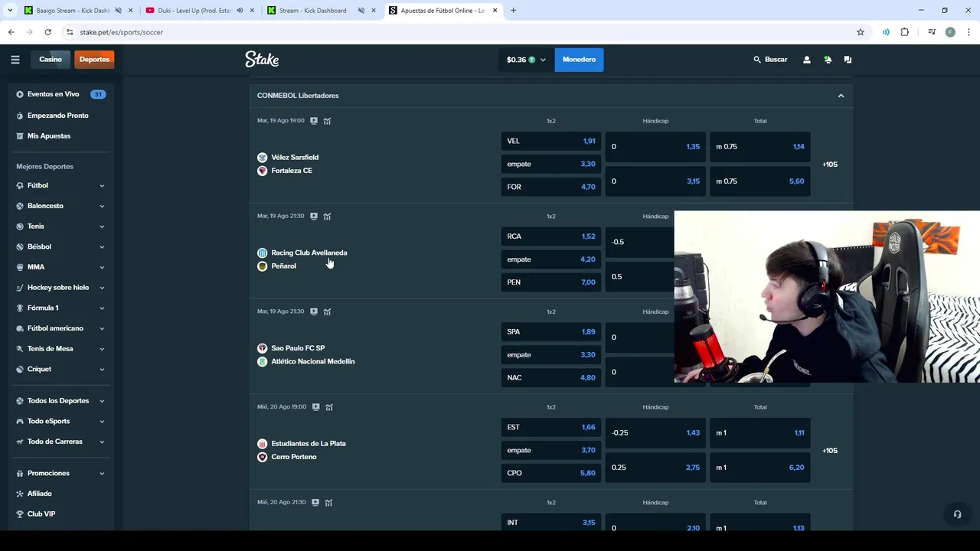Switch to Casino section
The width and height of the screenshot is (980, 551).
pyautogui.click(x=51, y=60)
